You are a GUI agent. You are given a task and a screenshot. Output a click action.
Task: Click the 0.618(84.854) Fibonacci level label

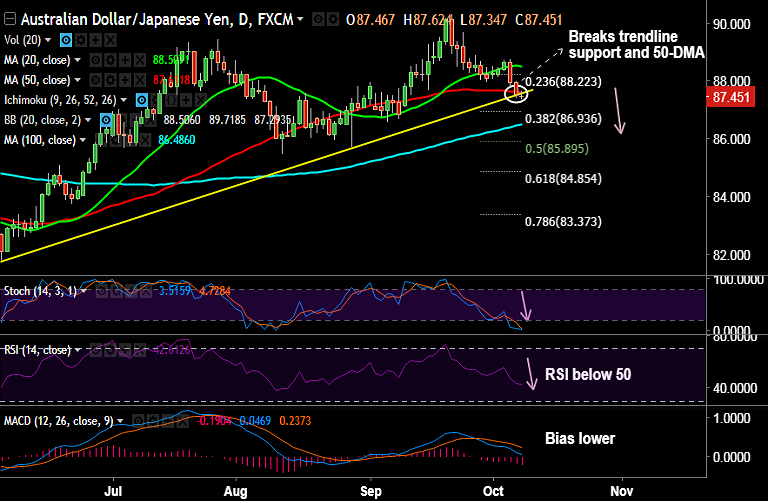(563, 178)
